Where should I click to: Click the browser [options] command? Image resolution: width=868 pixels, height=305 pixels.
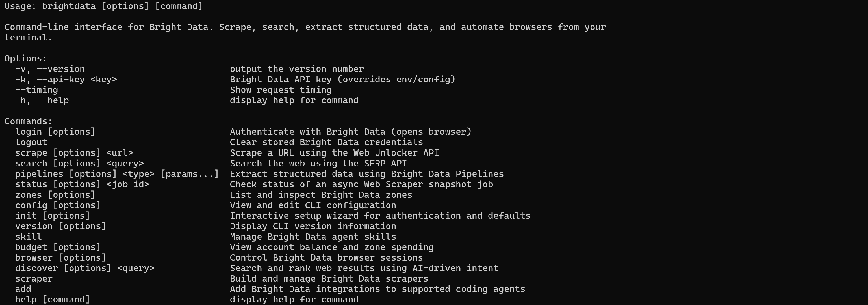[61, 257]
